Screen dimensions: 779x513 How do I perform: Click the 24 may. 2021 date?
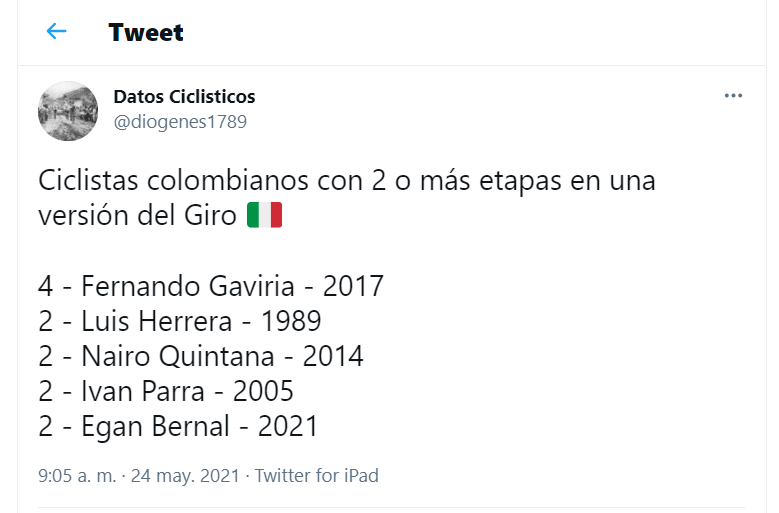click(185, 475)
